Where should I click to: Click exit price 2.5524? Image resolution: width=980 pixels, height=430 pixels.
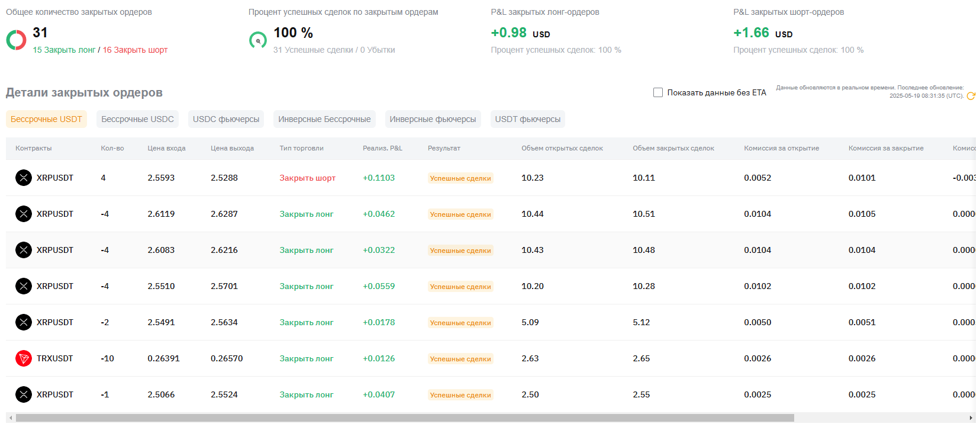[x=224, y=394]
